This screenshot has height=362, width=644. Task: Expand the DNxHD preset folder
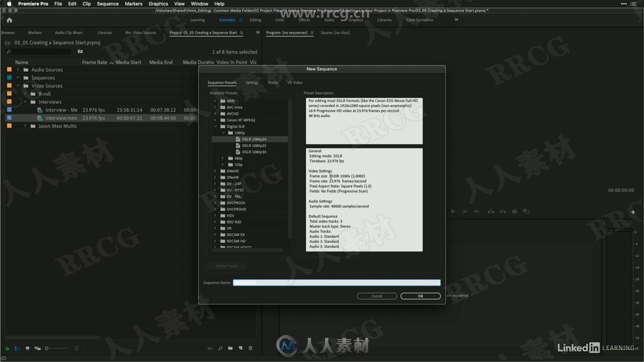coord(215,171)
